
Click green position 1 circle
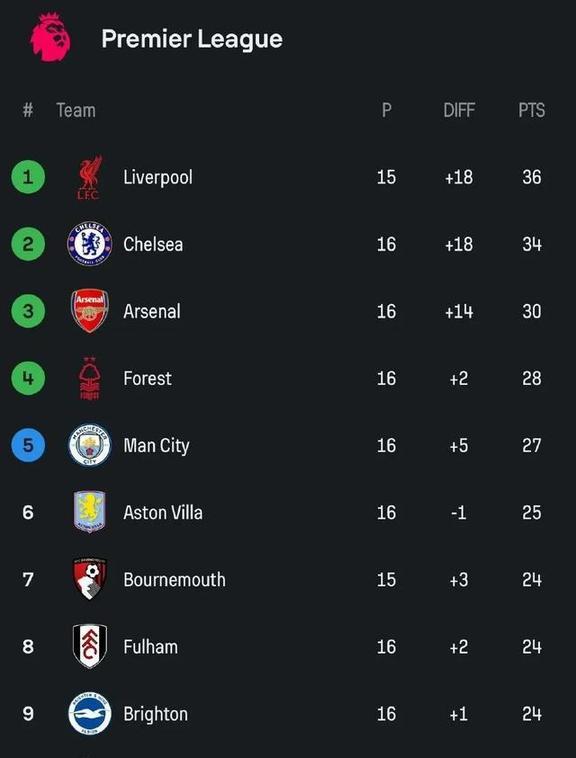(28, 177)
